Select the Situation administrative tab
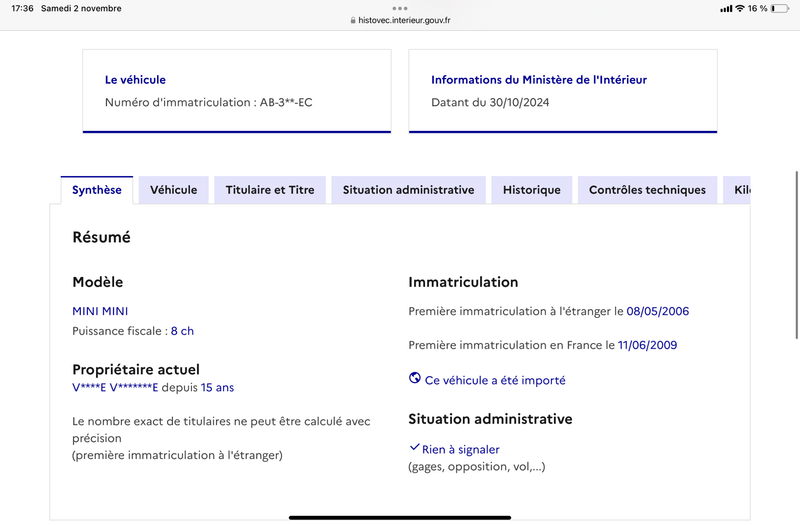 (x=408, y=190)
